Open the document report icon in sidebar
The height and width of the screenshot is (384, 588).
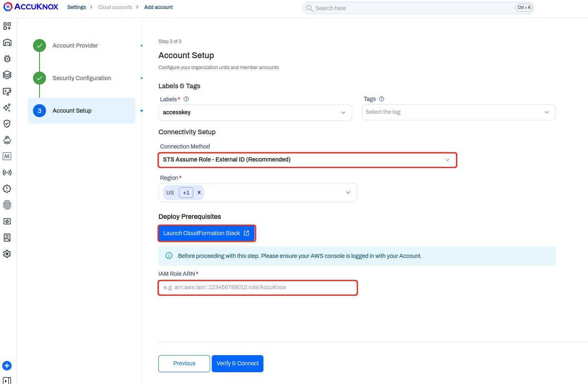point(7,238)
